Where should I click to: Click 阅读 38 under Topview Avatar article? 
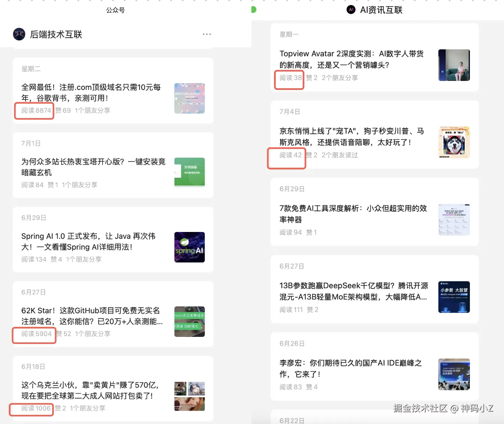(x=290, y=78)
